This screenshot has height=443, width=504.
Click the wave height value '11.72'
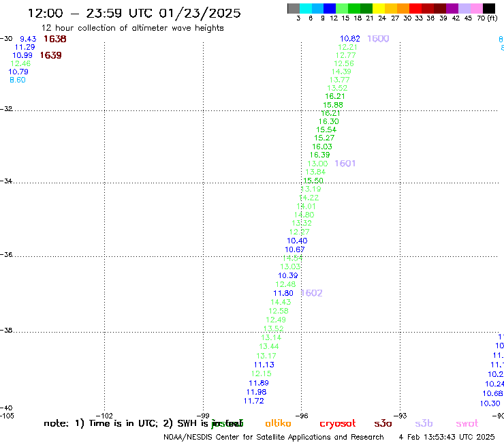[x=253, y=401]
